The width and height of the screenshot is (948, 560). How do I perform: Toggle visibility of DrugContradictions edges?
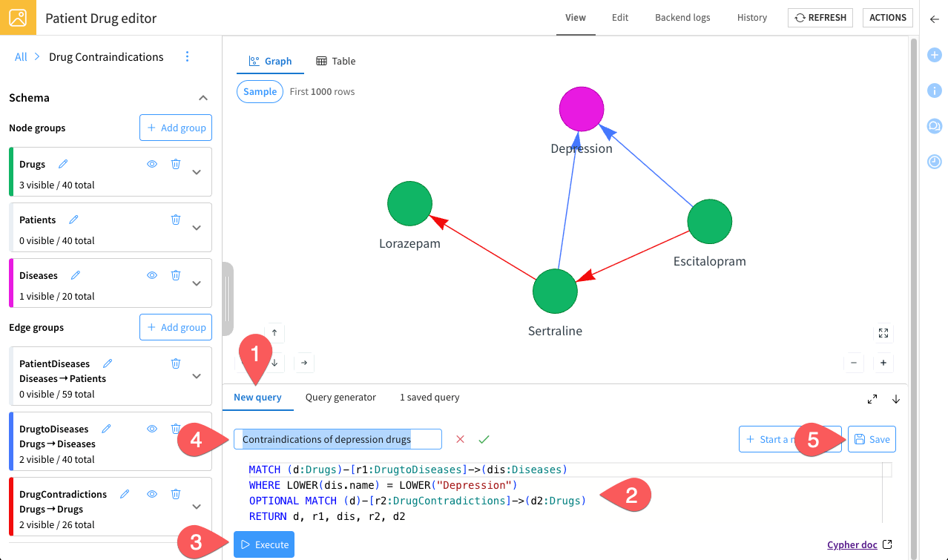click(x=152, y=494)
